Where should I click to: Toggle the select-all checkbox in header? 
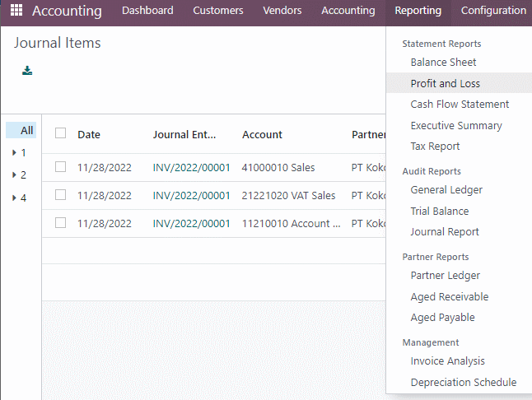60,133
